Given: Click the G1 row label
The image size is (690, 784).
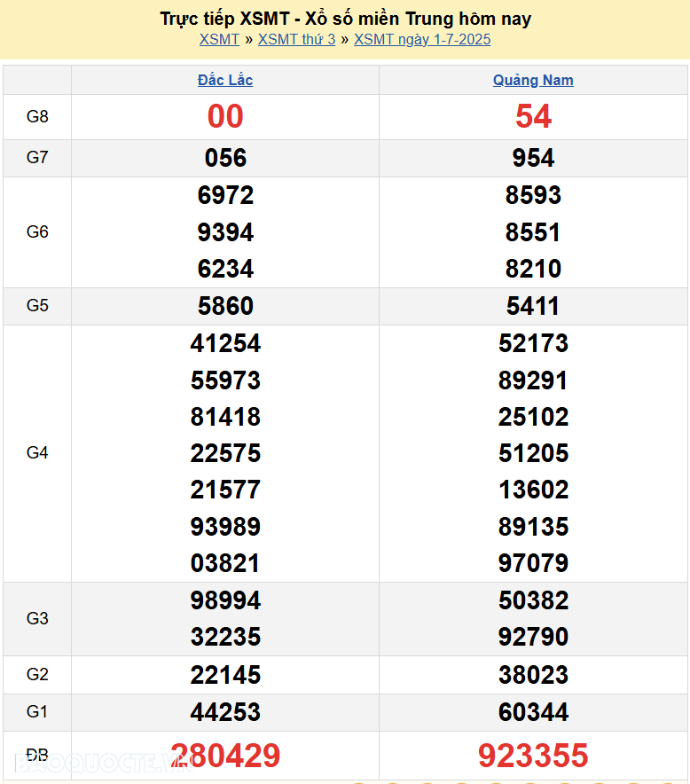Looking at the screenshot, I should pyautogui.click(x=37, y=711).
